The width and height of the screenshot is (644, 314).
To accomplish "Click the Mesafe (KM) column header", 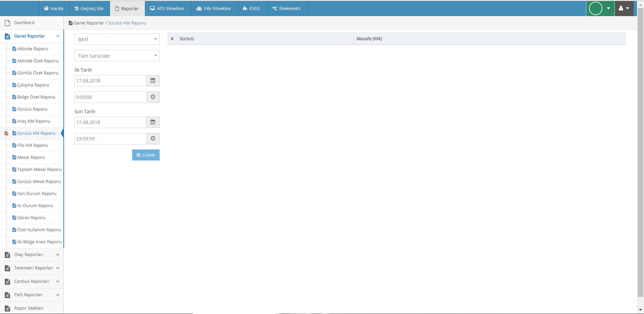I will click(490, 39).
